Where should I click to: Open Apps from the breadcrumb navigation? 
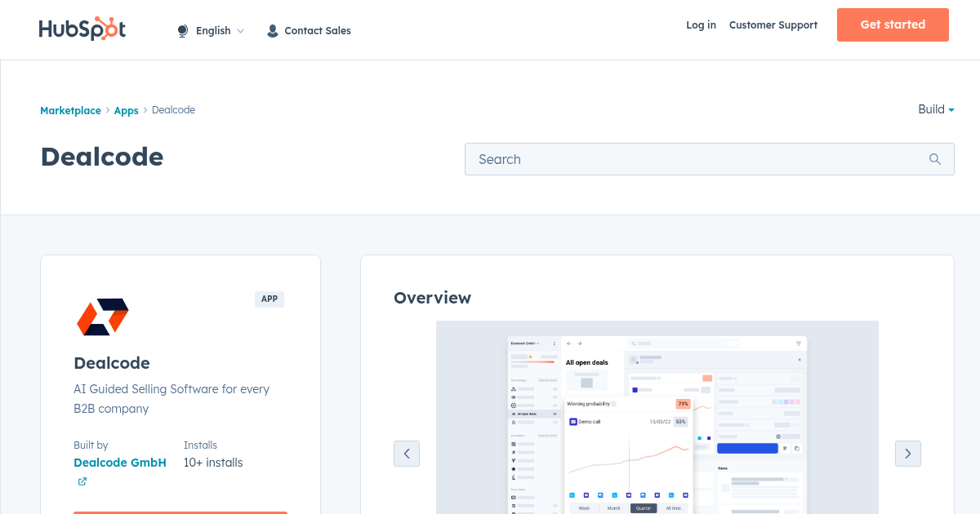(126, 110)
